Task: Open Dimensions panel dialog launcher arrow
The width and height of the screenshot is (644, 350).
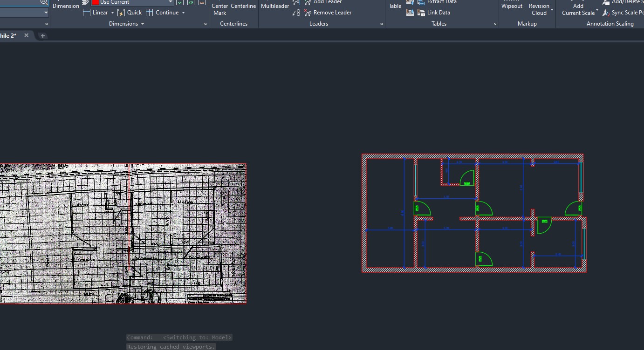Action: [206, 24]
